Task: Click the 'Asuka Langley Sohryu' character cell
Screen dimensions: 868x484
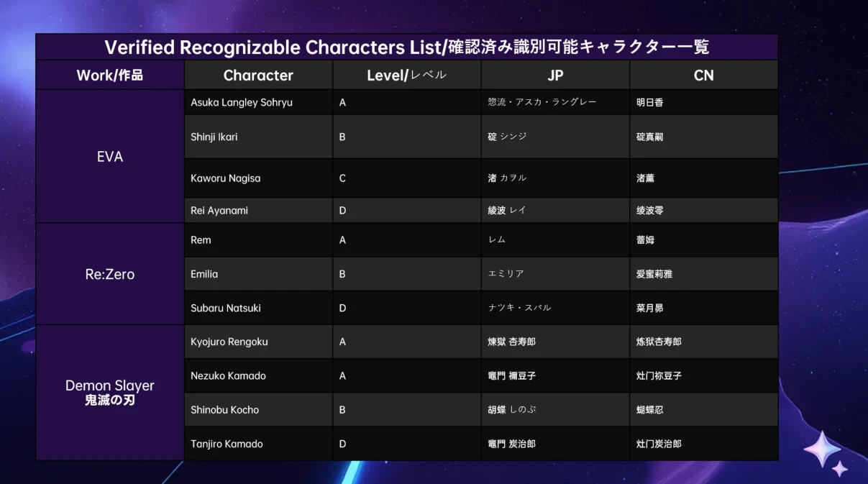Action: coord(242,103)
